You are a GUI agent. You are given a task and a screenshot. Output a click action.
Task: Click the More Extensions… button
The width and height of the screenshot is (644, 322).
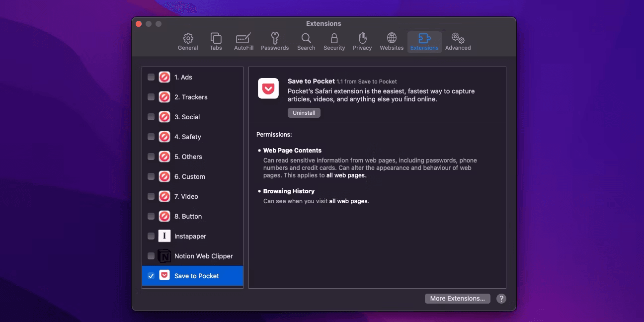click(x=458, y=299)
